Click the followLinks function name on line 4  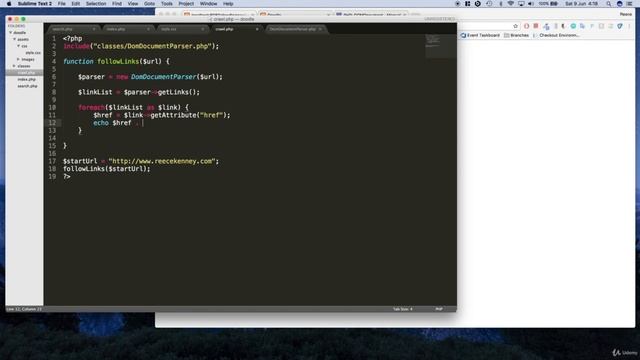(118, 62)
